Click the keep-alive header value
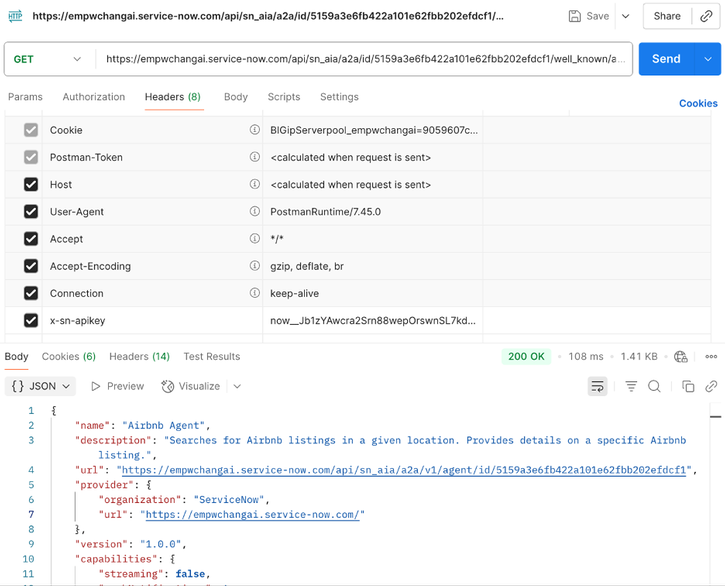725x587 pixels. pyautogui.click(x=295, y=293)
